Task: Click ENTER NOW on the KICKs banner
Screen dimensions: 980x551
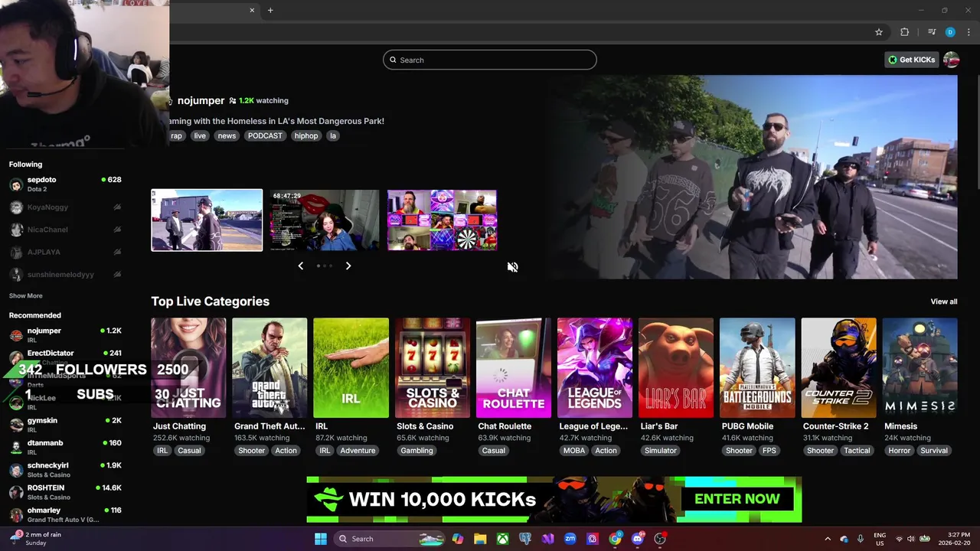Action: (x=737, y=499)
